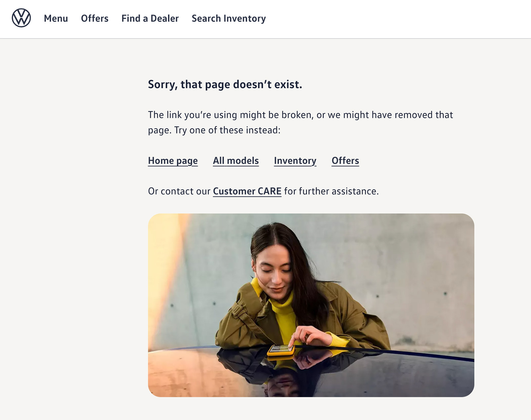Screen dimensions: 531x420
Task: Click the photo of the woman on the car
Action: coord(311,305)
